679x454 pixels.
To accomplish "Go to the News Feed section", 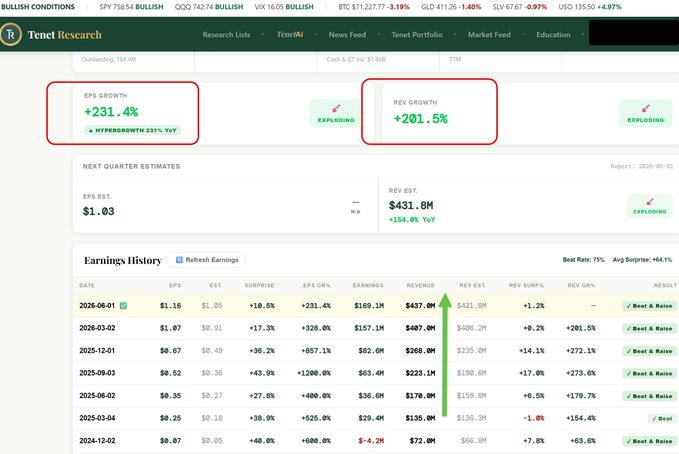I will tap(347, 35).
